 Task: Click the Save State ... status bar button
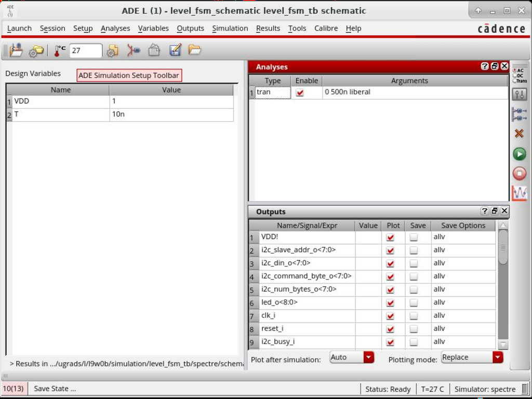pos(55,389)
